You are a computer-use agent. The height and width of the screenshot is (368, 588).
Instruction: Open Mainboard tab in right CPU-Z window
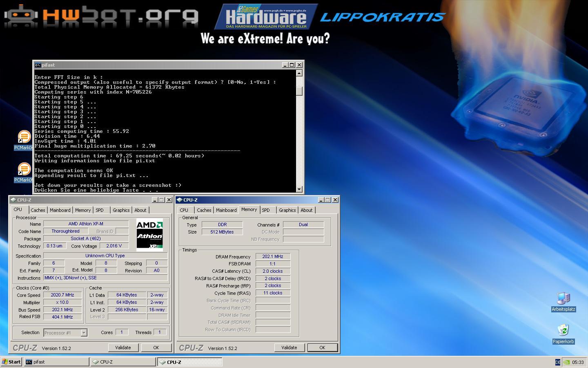click(226, 210)
